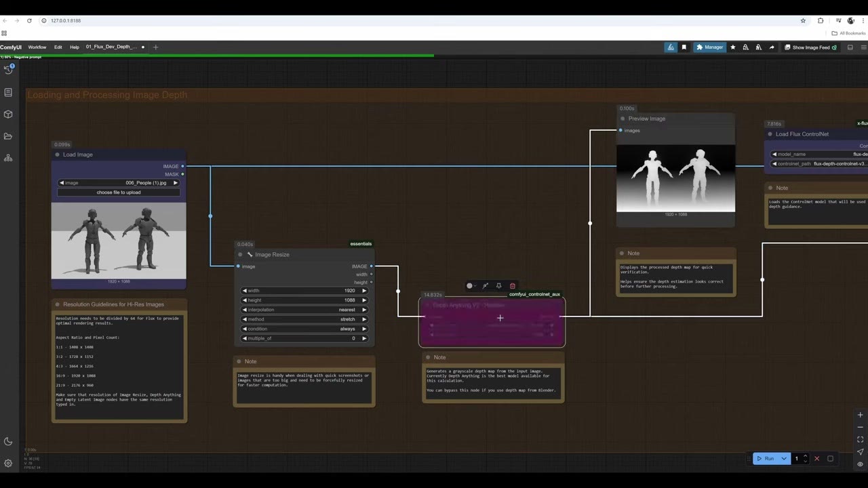The image size is (868, 488).
Task: Click the trash delete icon above Depth Anything node
Action: point(512,286)
